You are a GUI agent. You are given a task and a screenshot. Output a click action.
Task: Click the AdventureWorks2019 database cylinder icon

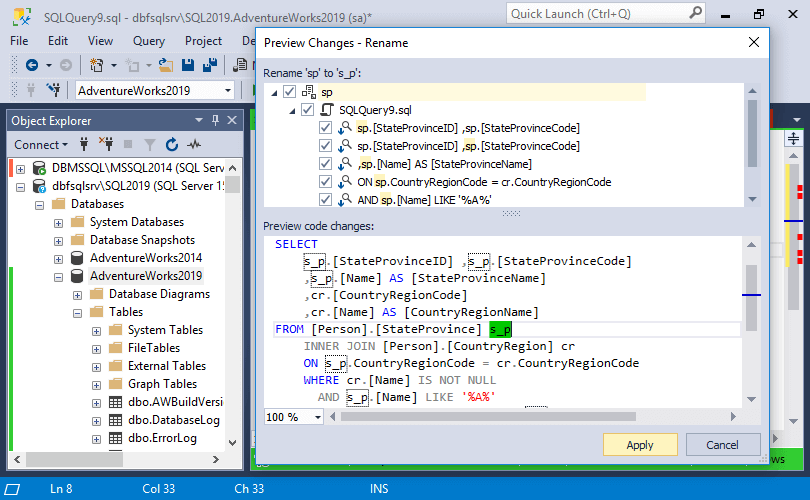click(x=77, y=276)
